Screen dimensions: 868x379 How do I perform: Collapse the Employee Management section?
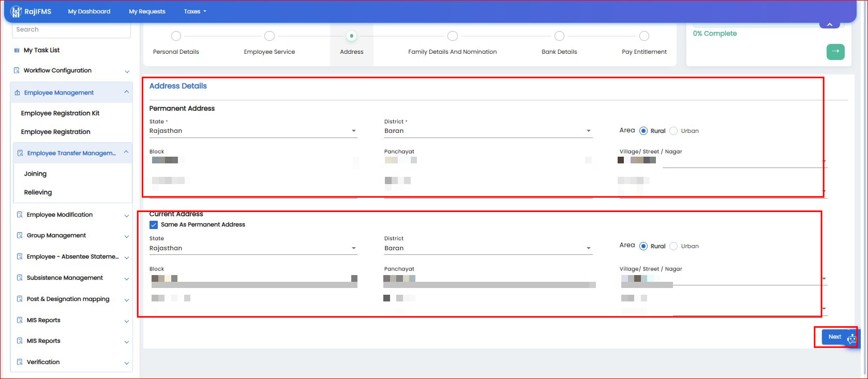tap(127, 92)
